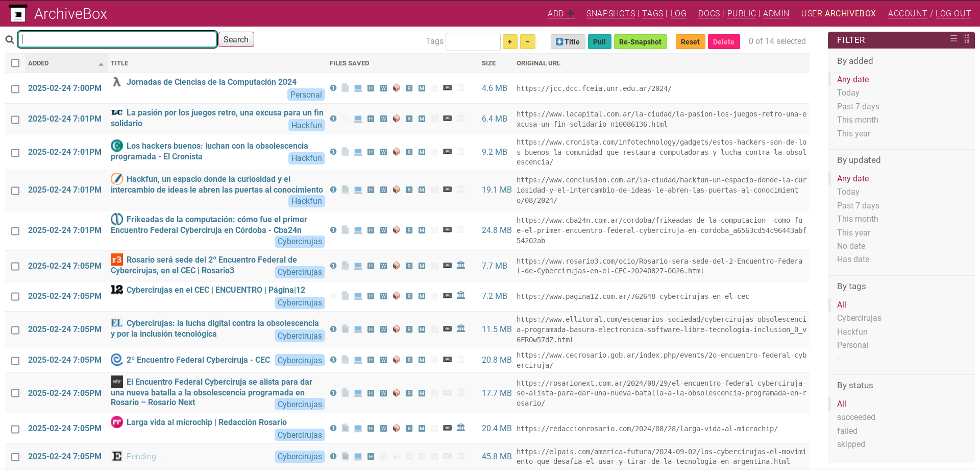Click the Title action button

point(568,42)
